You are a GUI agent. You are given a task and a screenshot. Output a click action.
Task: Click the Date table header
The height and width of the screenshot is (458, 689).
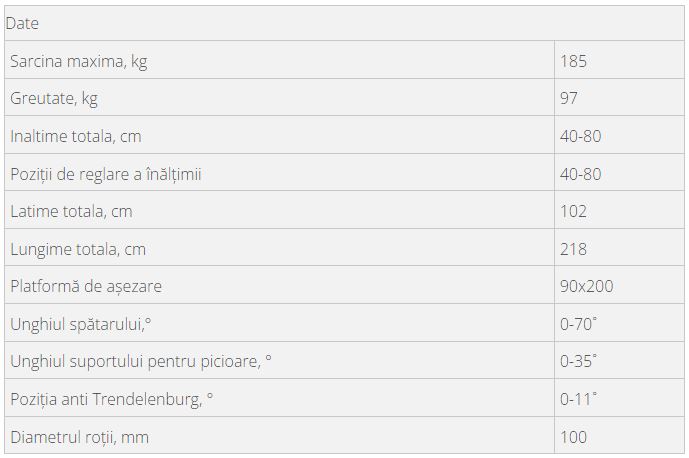[x=22, y=23]
